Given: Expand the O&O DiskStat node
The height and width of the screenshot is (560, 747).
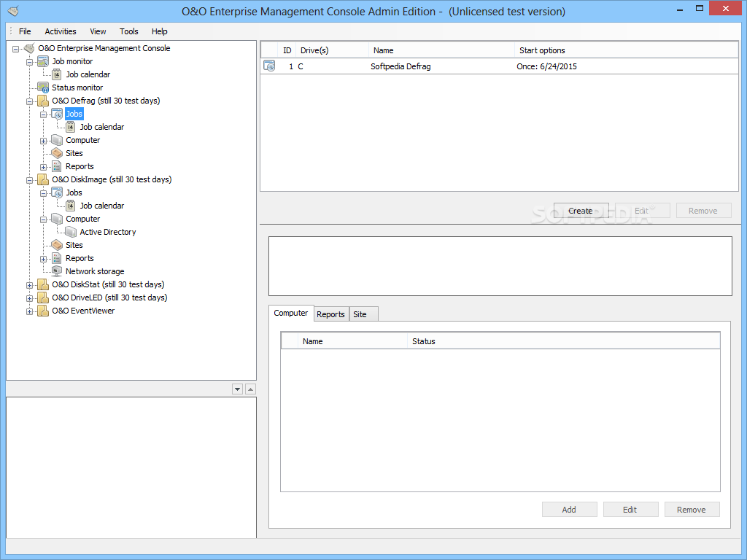Looking at the screenshot, I should point(29,285).
